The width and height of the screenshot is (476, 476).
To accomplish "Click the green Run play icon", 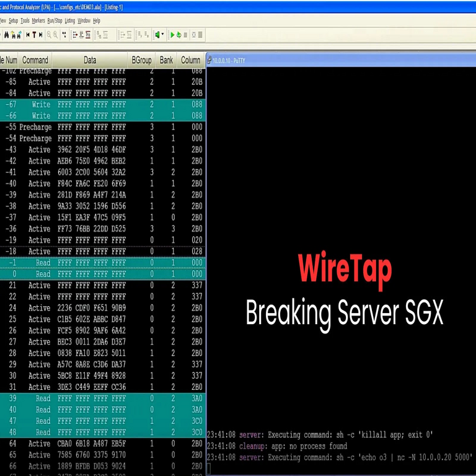I will click(x=172, y=35).
